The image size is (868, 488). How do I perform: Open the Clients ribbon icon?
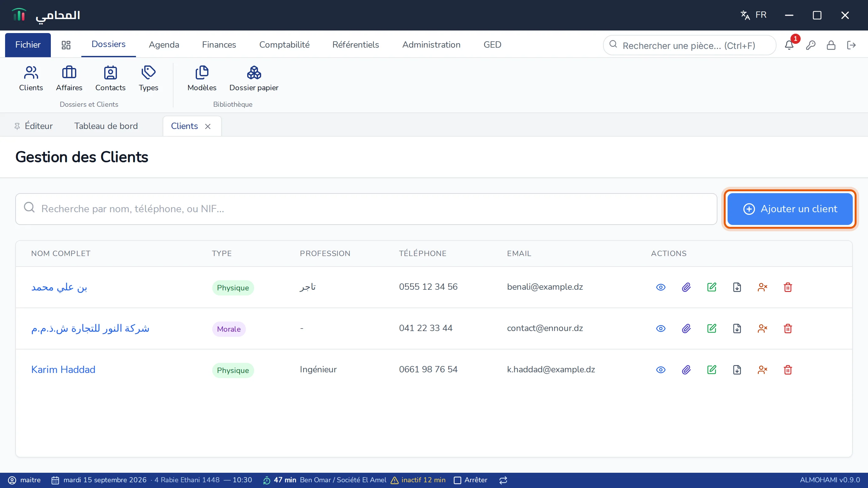(x=31, y=78)
